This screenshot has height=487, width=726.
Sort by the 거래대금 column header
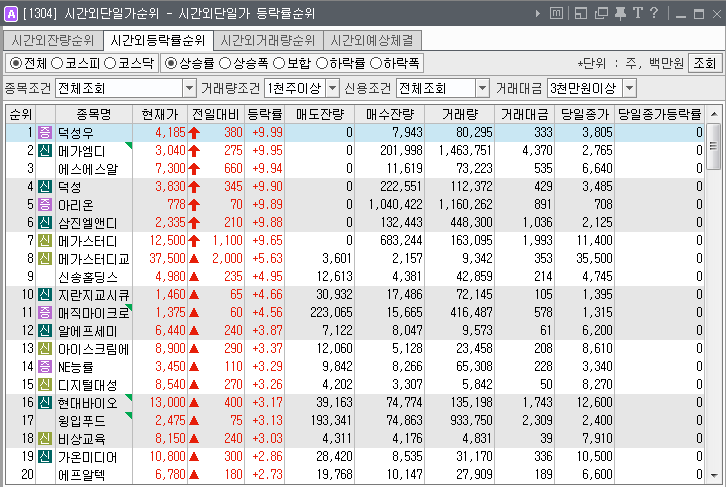click(524, 114)
